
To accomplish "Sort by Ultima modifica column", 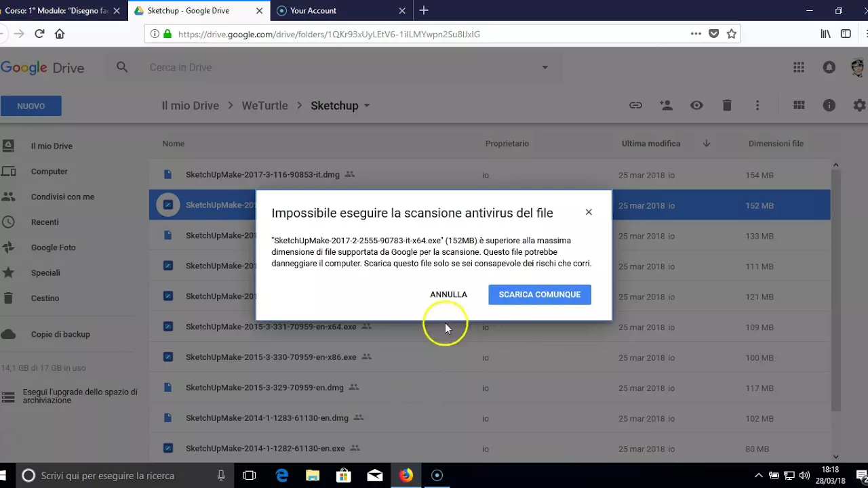I will pyautogui.click(x=651, y=144).
